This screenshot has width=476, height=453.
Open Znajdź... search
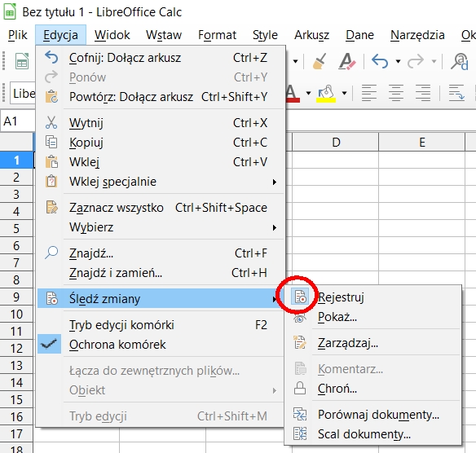pyautogui.click(x=161, y=253)
